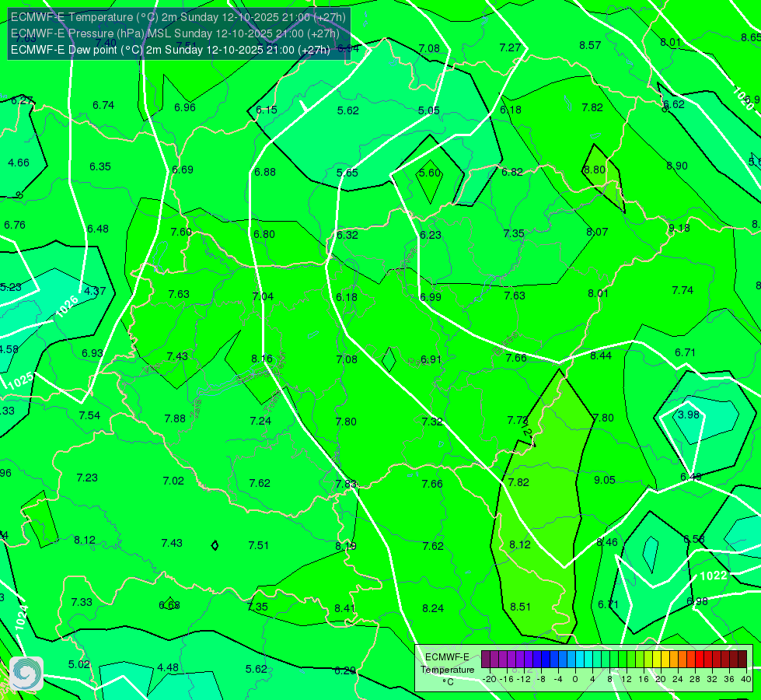This screenshot has width=761, height=700.
Task: Click the 4.66 dew point value
Action: click(x=19, y=163)
